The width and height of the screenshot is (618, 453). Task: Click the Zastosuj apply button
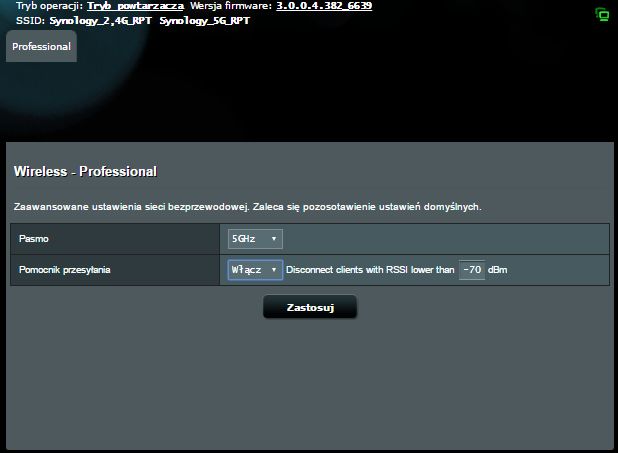coord(310,307)
